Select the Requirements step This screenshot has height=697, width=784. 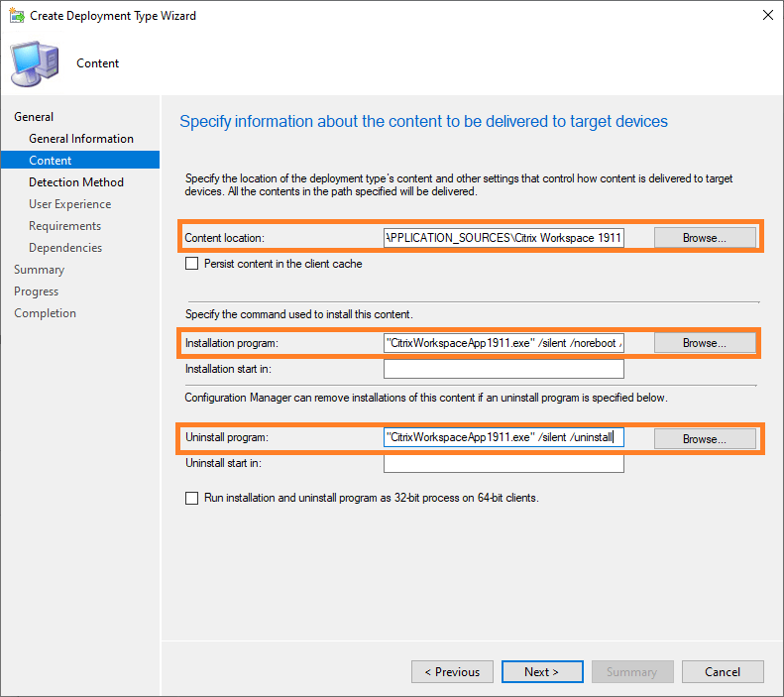pos(65,226)
